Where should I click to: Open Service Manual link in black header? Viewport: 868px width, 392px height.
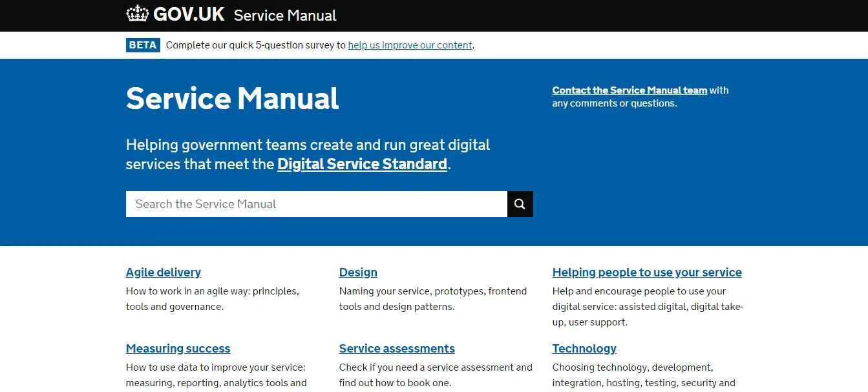pos(285,15)
